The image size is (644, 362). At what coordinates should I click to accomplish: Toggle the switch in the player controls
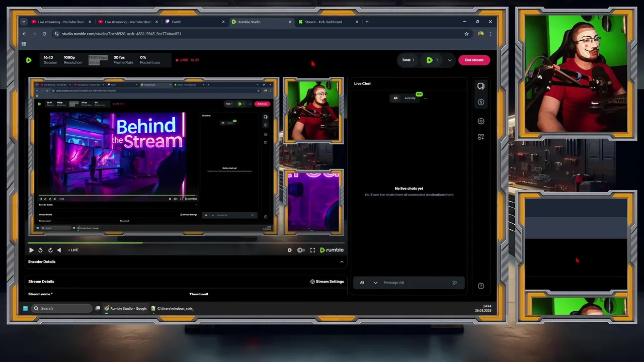click(x=301, y=250)
